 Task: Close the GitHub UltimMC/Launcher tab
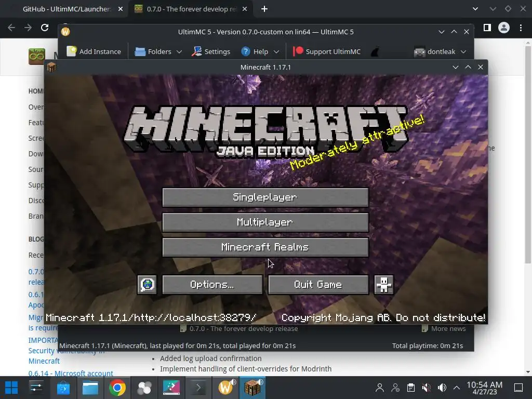coord(121,9)
